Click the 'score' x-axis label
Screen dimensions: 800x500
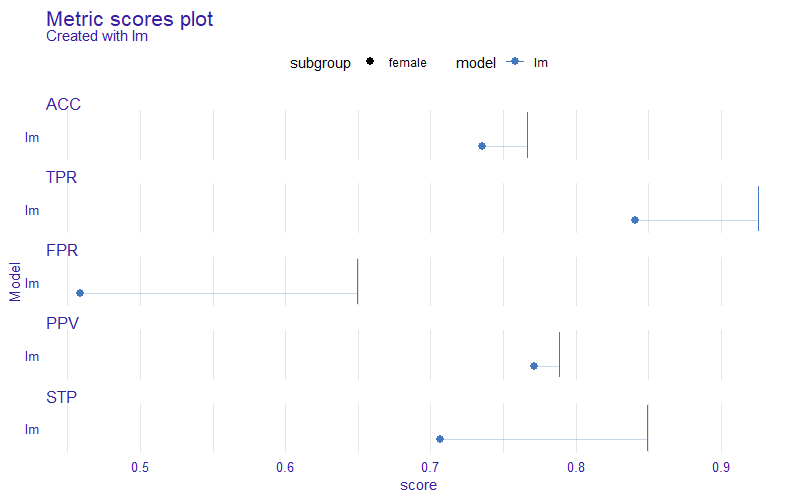pos(418,485)
